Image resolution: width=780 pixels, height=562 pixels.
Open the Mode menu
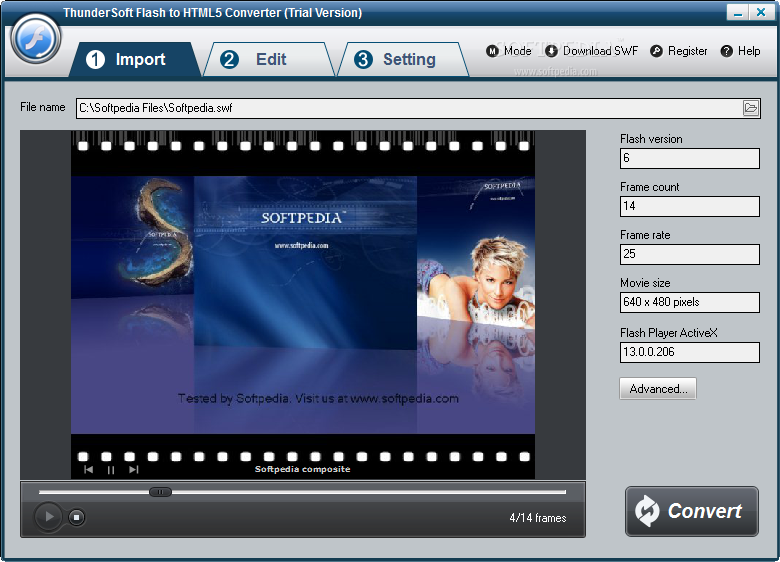click(x=509, y=51)
